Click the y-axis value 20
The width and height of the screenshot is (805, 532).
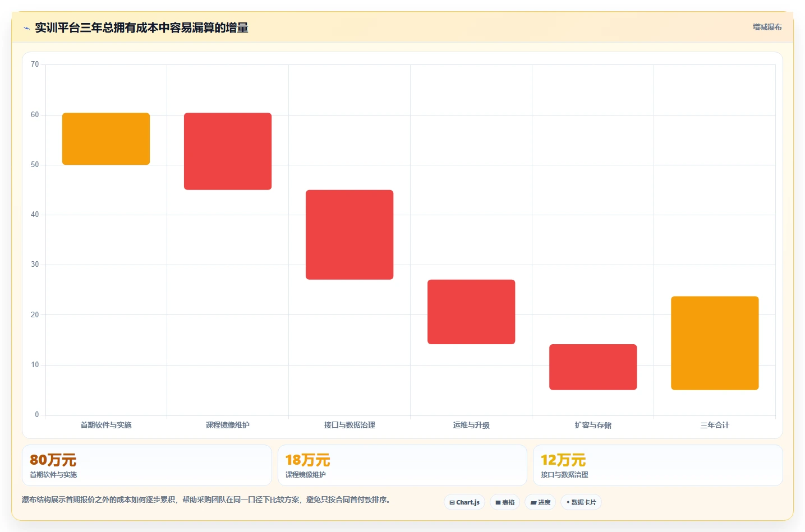35,315
